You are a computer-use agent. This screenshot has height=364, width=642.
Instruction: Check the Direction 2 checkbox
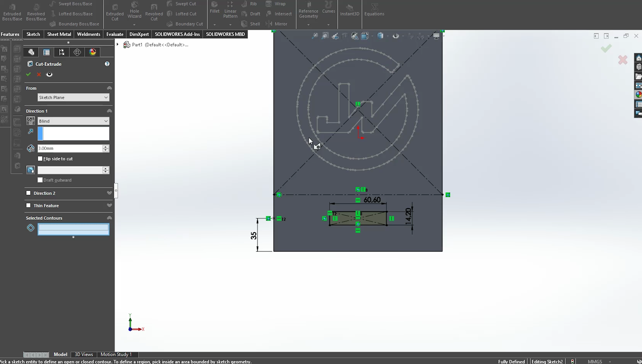[x=29, y=193]
